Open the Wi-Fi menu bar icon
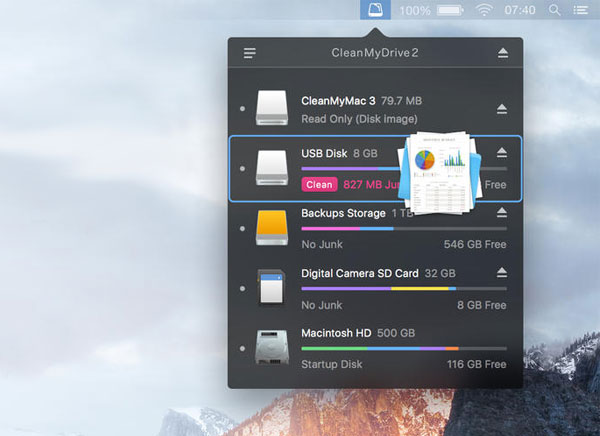The width and height of the screenshot is (600, 436). coord(484,10)
